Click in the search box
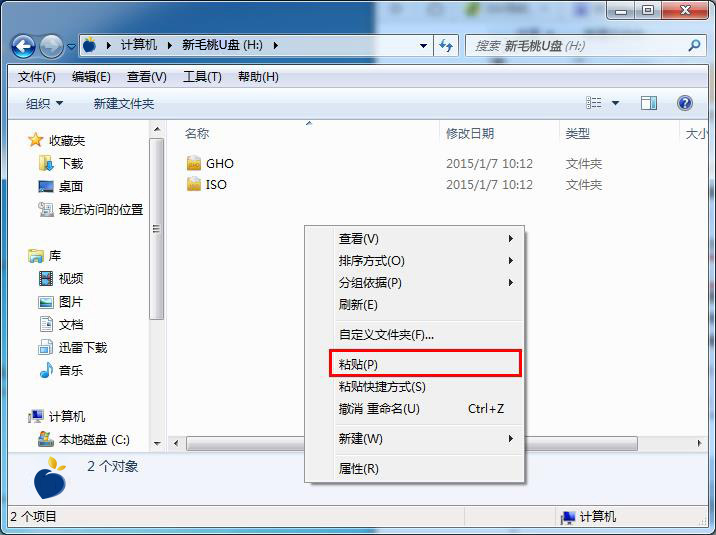Image resolution: width=716 pixels, height=535 pixels. point(578,46)
